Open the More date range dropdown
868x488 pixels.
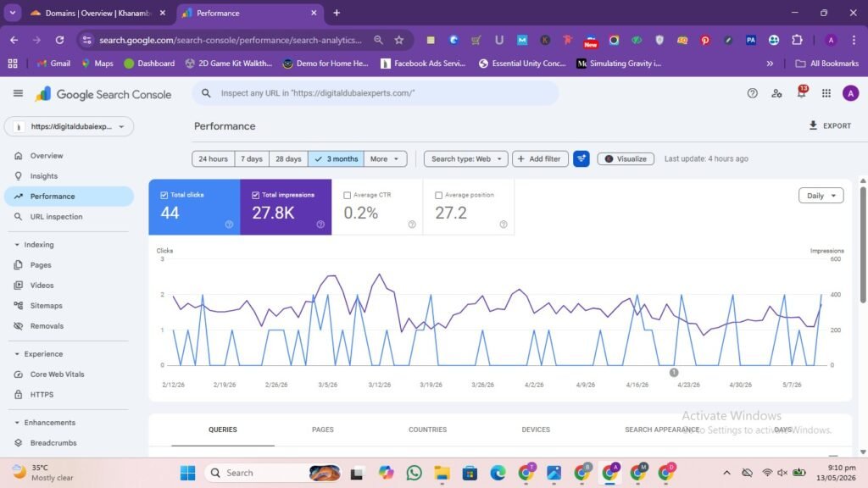tap(385, 158)
